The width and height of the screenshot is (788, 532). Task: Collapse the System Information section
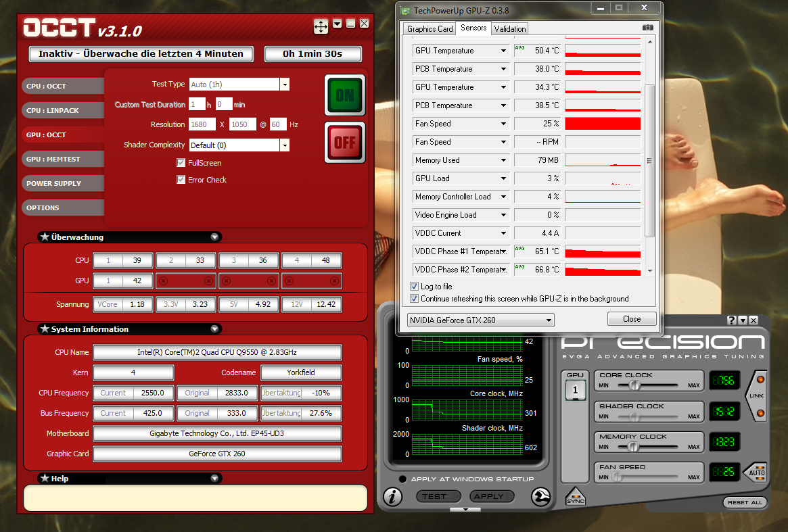(x=214, y=329)
